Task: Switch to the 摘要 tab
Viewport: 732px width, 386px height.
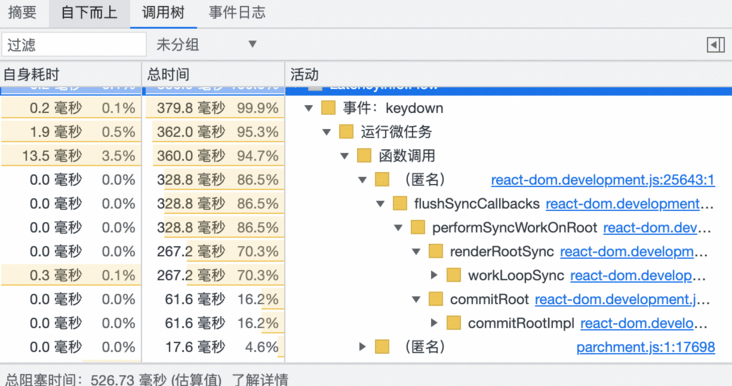Action: [x=22, y=13]
